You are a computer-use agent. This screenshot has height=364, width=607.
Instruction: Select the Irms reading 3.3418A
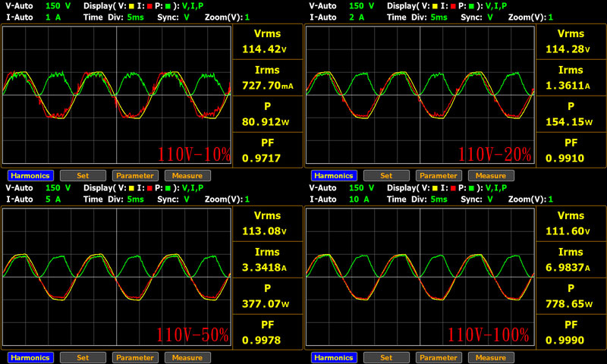pos(264,267)
